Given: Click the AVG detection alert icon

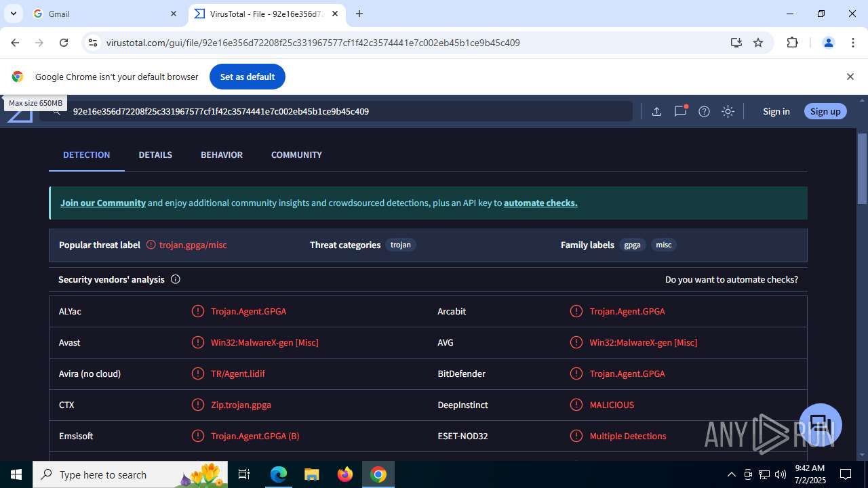Looking at the screenshot, I should pos(576,342).
